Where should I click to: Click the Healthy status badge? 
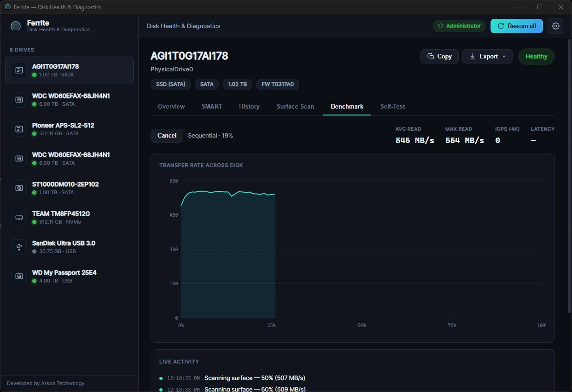pyautogui.click(x=537, y=57)
